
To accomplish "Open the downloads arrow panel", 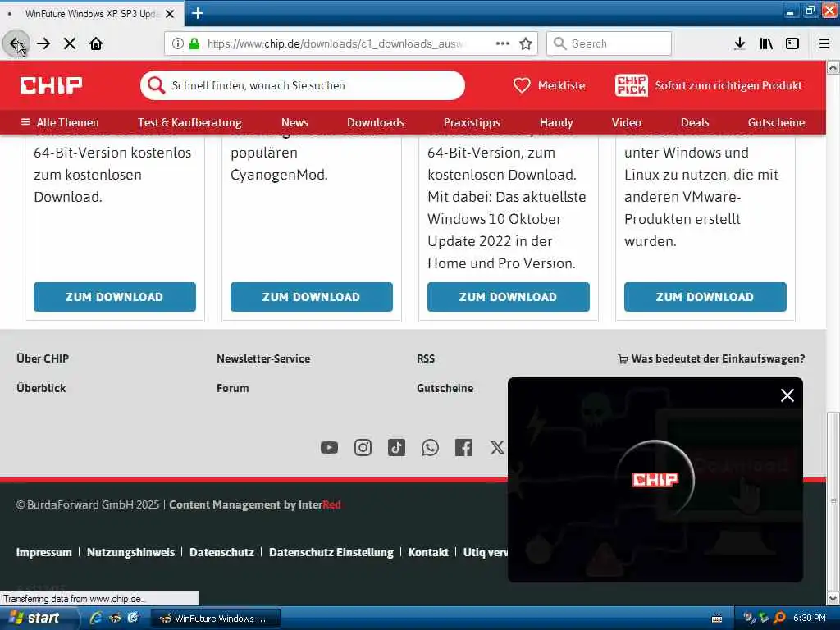I will pos(739,44).
